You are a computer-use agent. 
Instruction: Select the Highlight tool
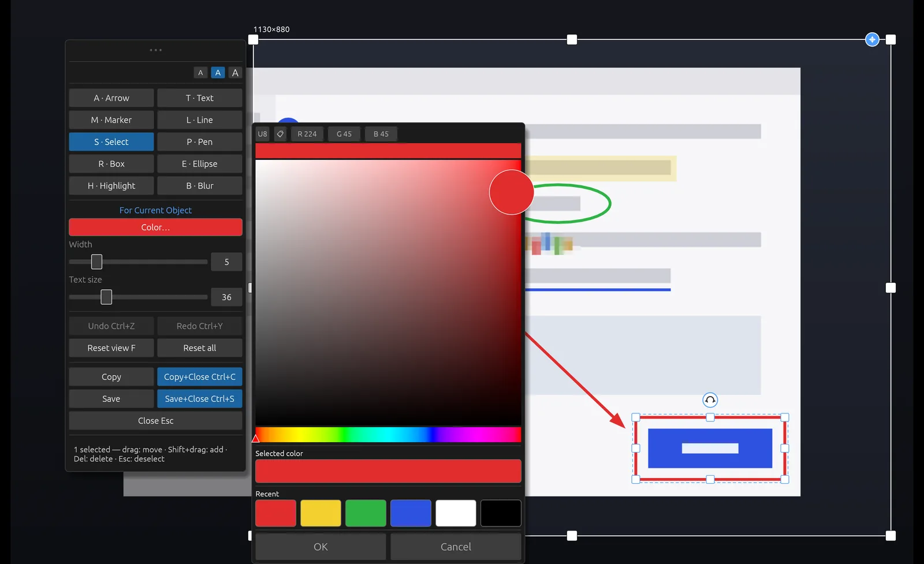tap(111, 186)
